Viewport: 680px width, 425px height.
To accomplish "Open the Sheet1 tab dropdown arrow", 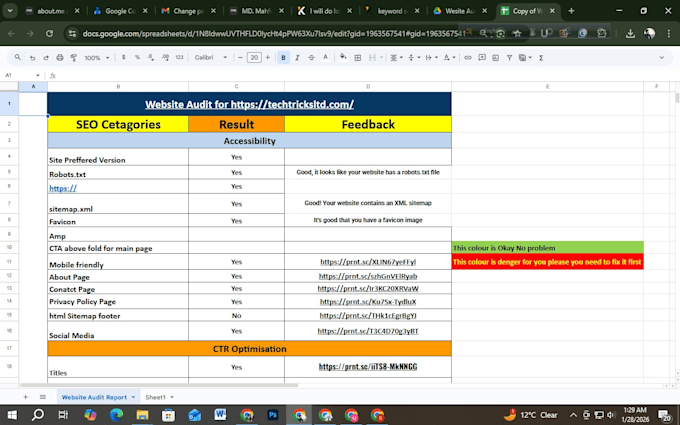I will click(172, 397).
